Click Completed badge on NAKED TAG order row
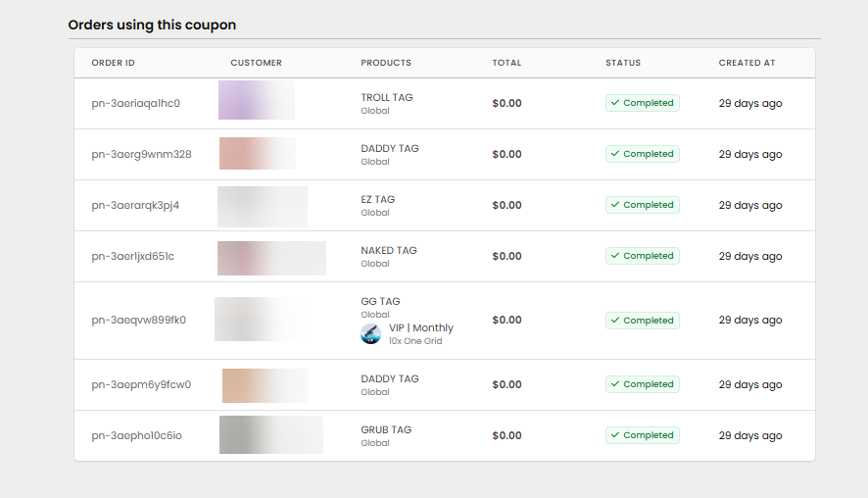Viewport: 868px width, 498px height. point(642,256)
